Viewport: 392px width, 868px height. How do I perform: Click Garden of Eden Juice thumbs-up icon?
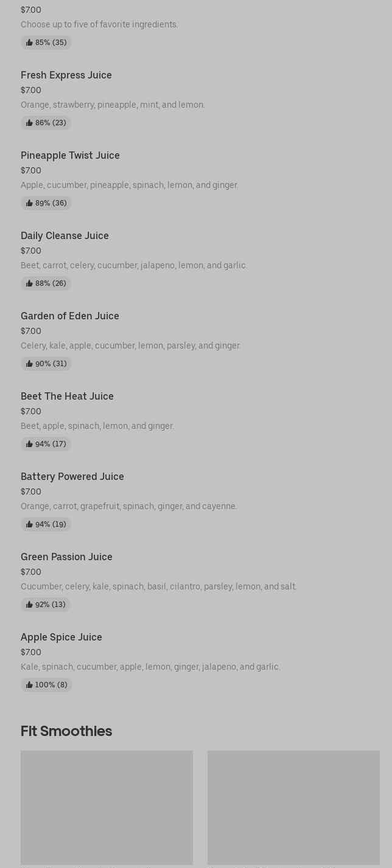29,364
